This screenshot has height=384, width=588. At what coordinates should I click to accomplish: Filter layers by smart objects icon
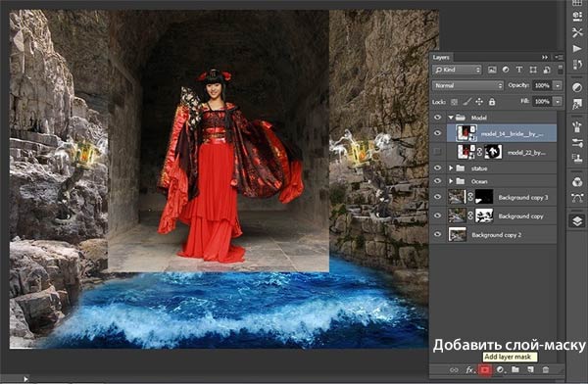[x=547, y=70]
